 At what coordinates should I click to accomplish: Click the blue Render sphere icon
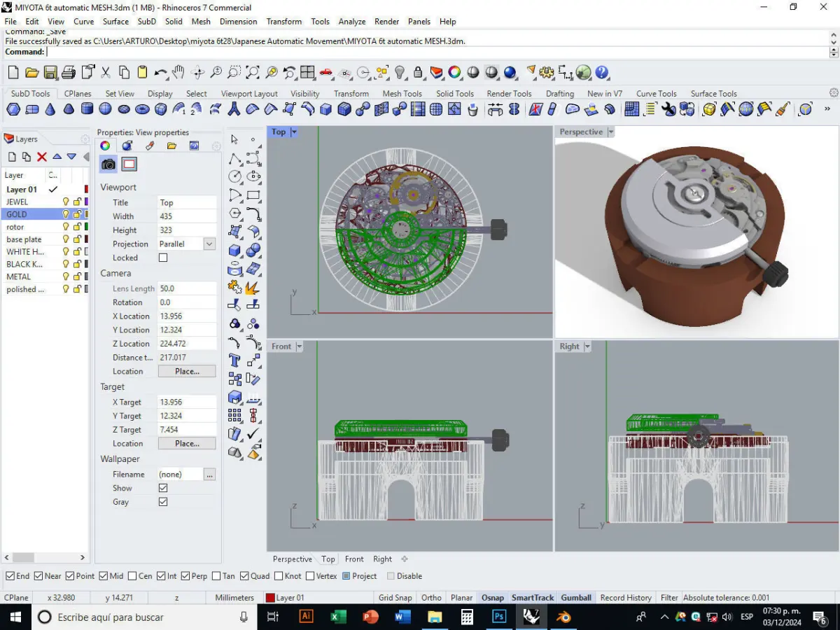[510, 72]
